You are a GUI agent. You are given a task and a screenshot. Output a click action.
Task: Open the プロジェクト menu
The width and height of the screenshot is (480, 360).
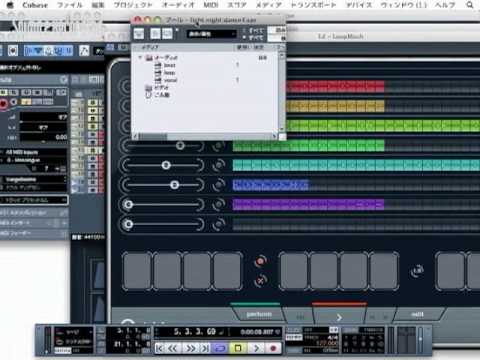point(133,5)
